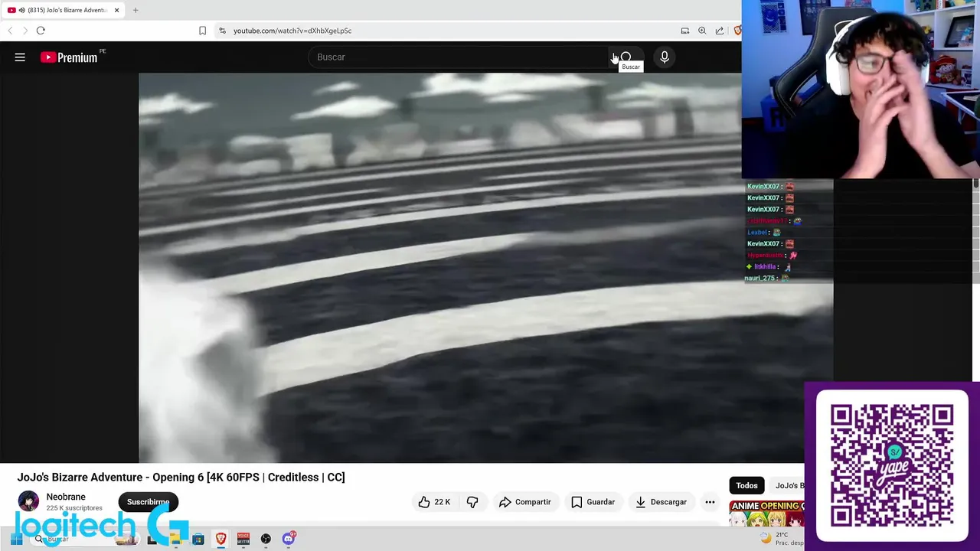Image resolution: width=980 pixels, height=551 pixels.
Task: Subscribe using the Suscribirme button
Action: coord(148,502)
